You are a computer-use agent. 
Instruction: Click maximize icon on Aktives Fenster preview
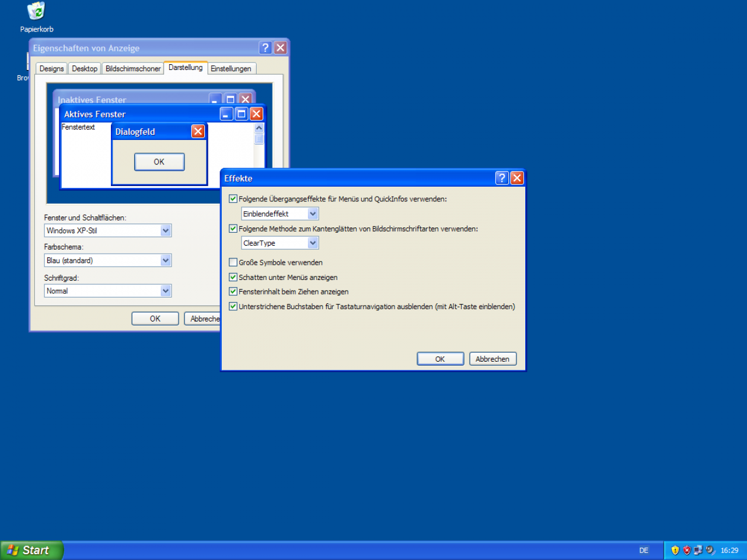coord(241,114)
